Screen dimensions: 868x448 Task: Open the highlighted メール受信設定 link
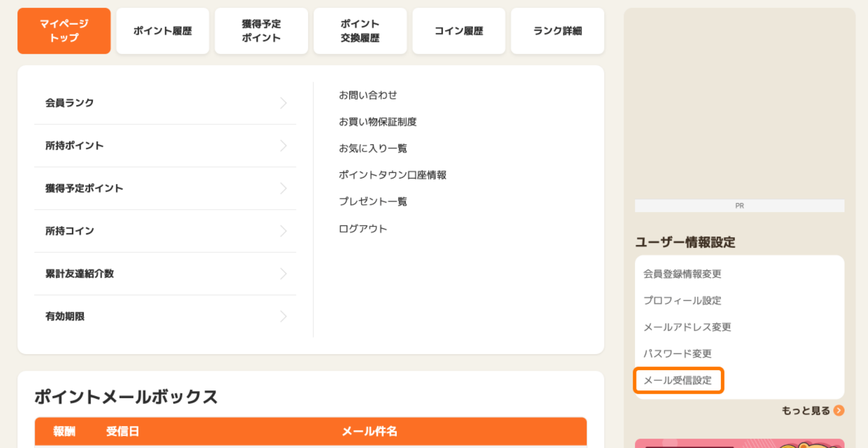coord(678,380)
